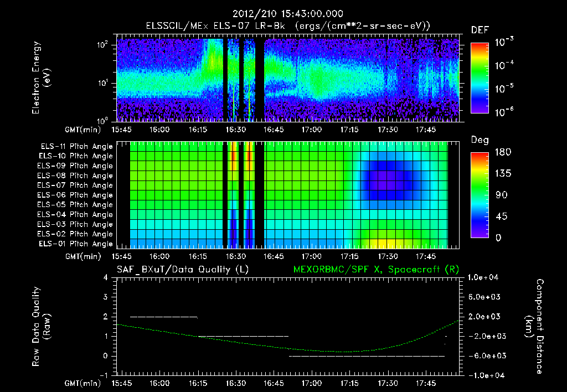Click the plot title date 2012/210 15:43:00.000
567x392 pixels.
(x=288, y=14)
